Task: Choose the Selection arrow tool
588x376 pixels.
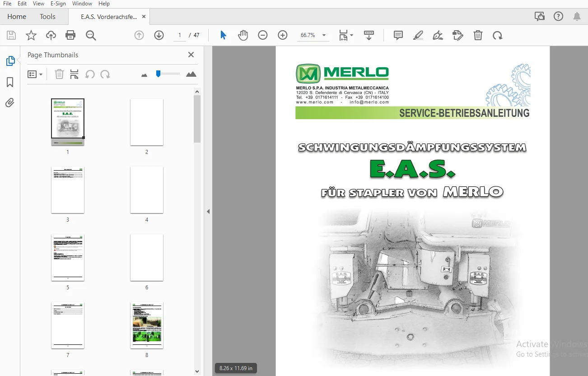Action: coord(223,35)
